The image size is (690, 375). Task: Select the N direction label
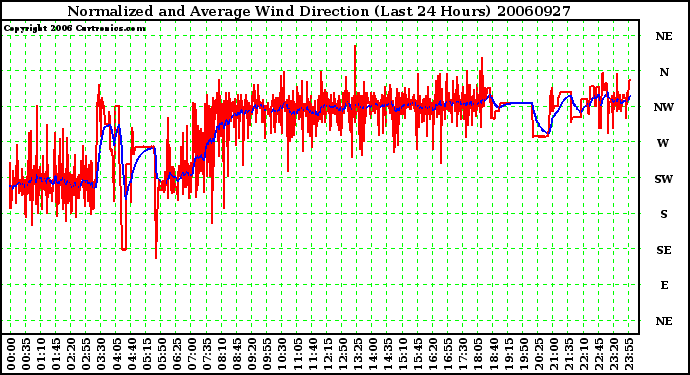click(664, 72)
